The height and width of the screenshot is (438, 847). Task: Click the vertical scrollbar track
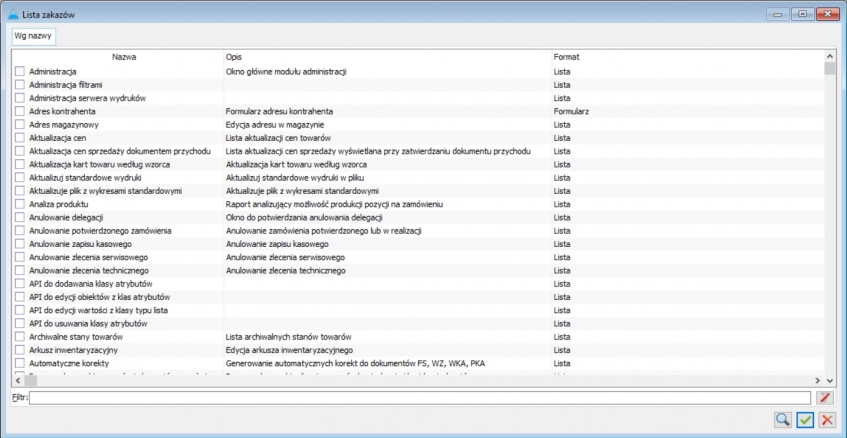tap(830, 220)
